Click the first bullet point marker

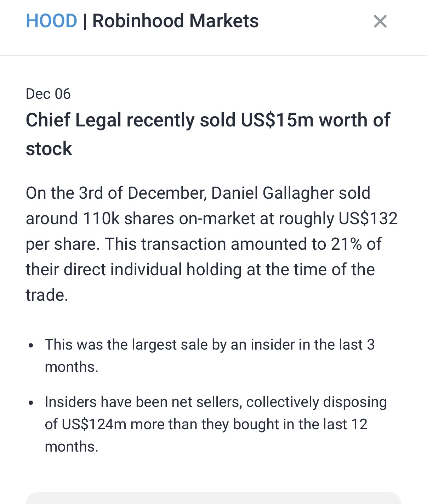[31, 345]
